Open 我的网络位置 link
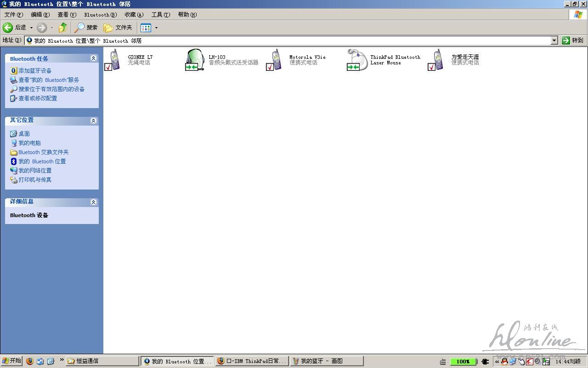This screenshot has width=588, height=368. tap(35, 171)
